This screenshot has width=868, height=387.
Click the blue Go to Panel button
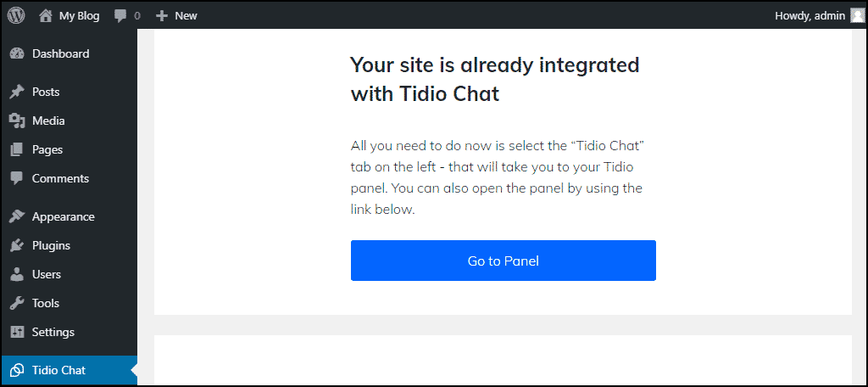click(504, 261)
